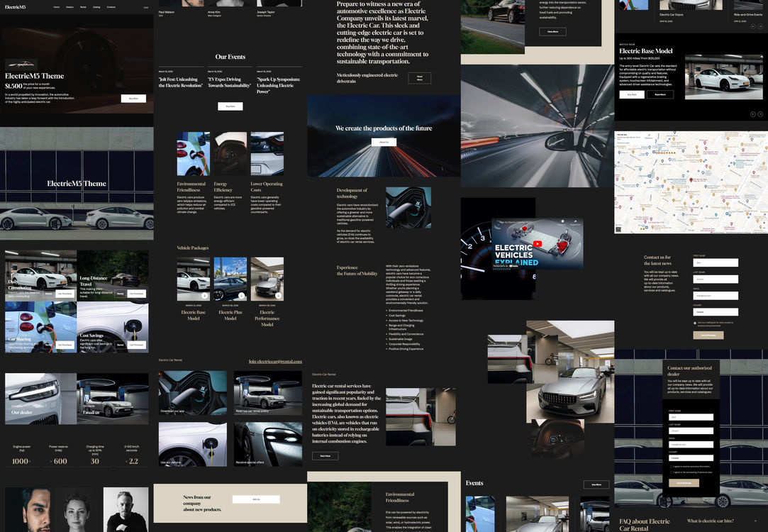
Task: Click First Name field in latest news form
Action: (x=716, y=262)
